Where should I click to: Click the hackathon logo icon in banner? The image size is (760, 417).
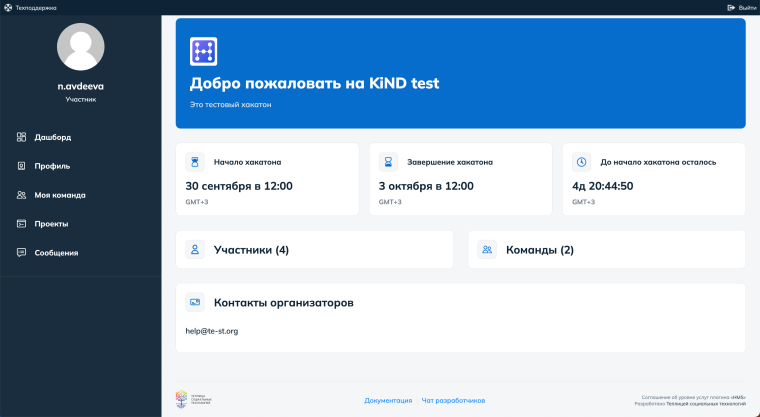(x=204, y=52)
